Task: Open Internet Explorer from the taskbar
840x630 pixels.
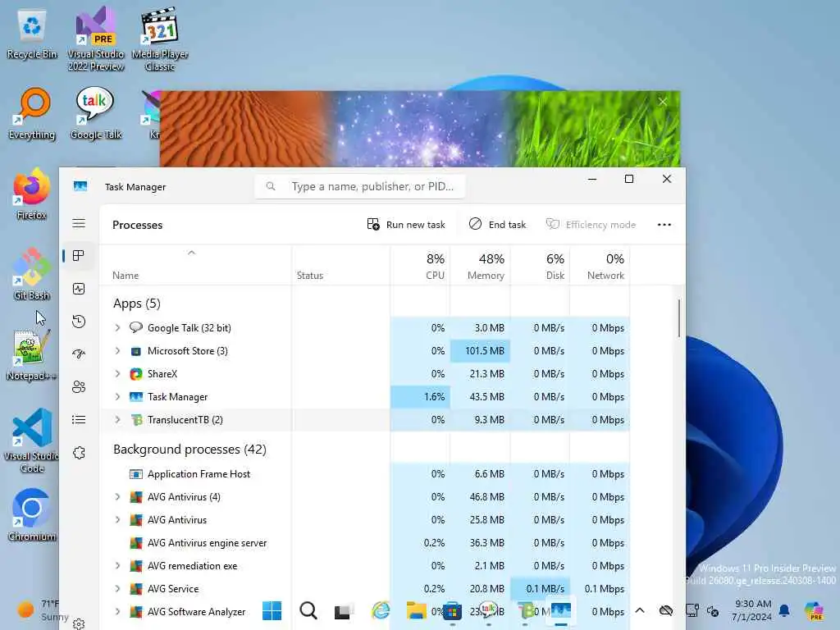Action: [x=381, y=610]
